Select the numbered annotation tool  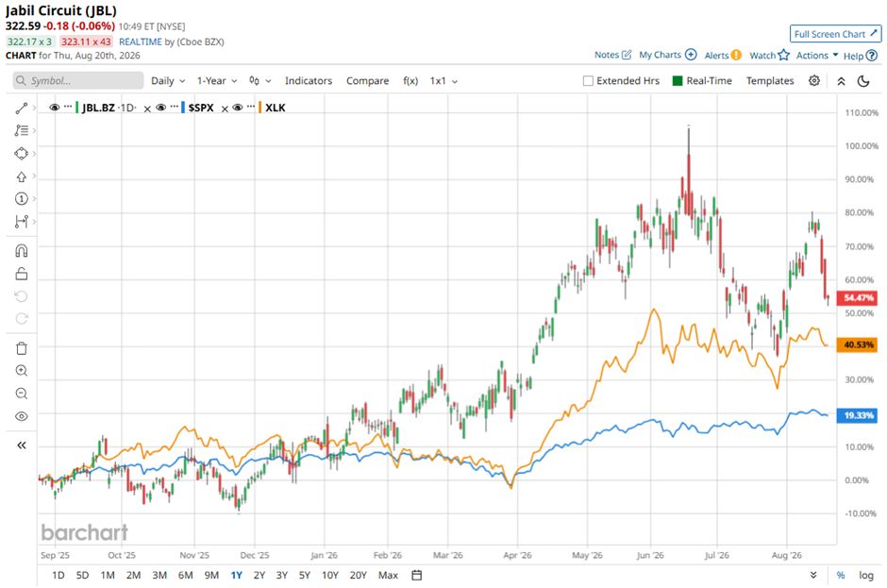22,198
